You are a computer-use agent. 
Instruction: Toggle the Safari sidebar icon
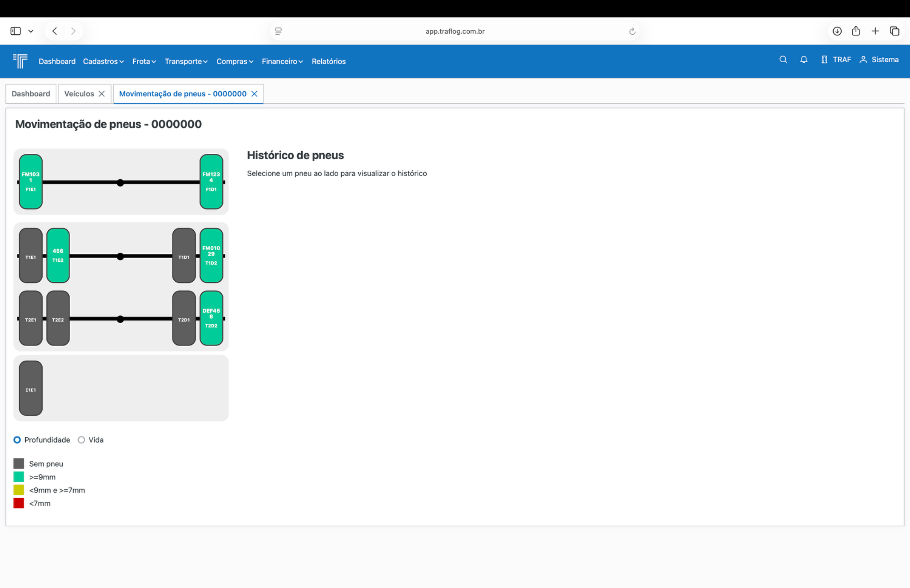tap(16, 31)
